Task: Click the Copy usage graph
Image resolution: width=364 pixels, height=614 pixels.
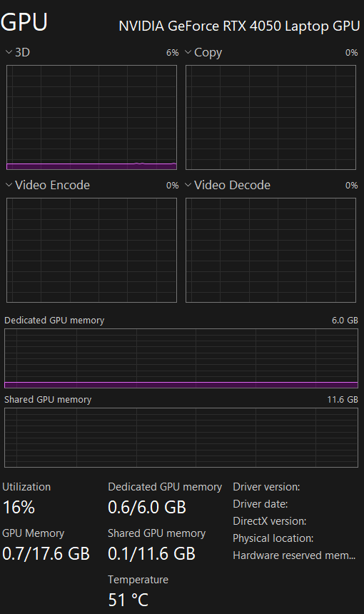Action: click(x=271, y=118)
